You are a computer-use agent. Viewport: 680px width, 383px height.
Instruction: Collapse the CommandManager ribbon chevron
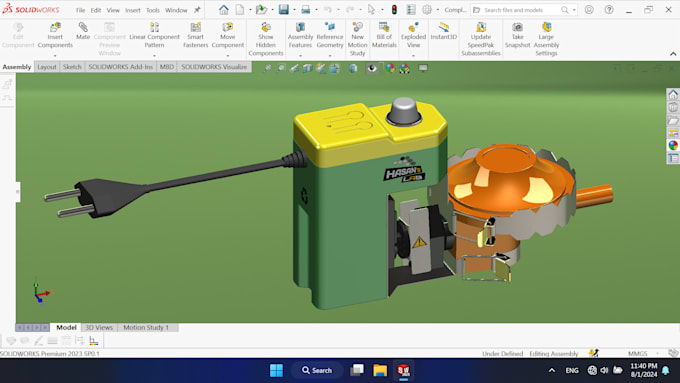click(673, 54)
